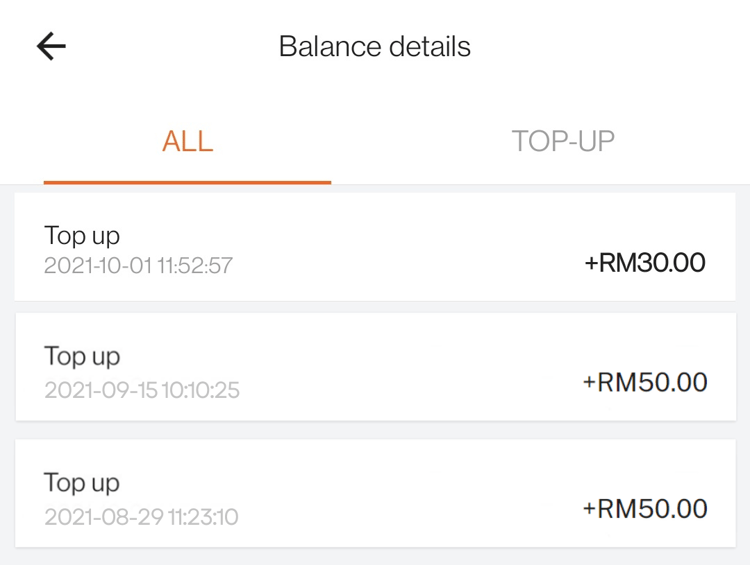This screenshot has height=565, width=750.
Task: Click the Balance details page title
Action: (374, 47)
